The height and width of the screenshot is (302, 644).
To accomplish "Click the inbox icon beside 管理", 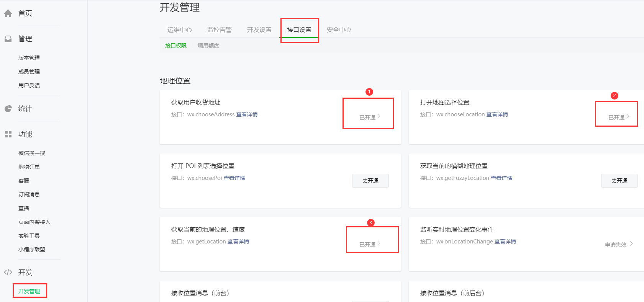I will [8, 39].
